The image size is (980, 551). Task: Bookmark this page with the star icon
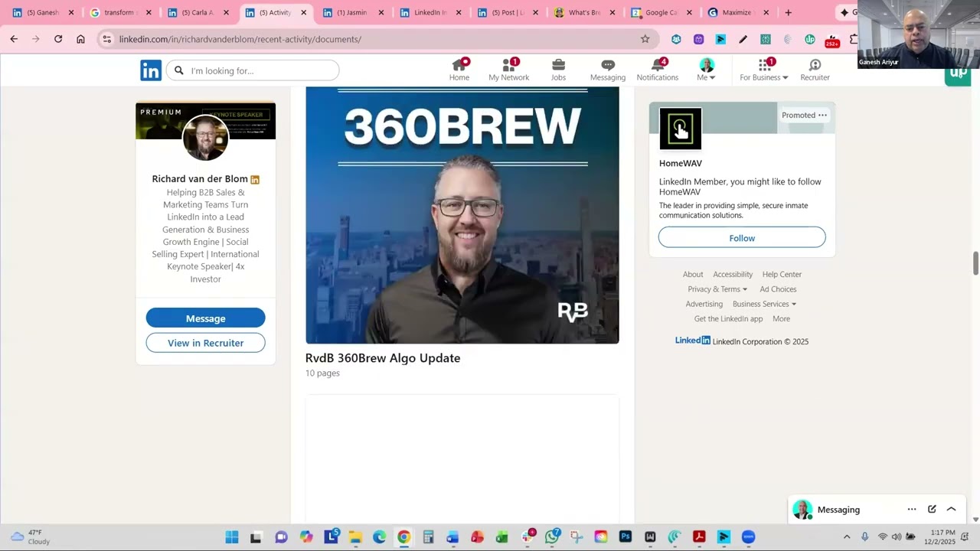[x=645, y=39]
